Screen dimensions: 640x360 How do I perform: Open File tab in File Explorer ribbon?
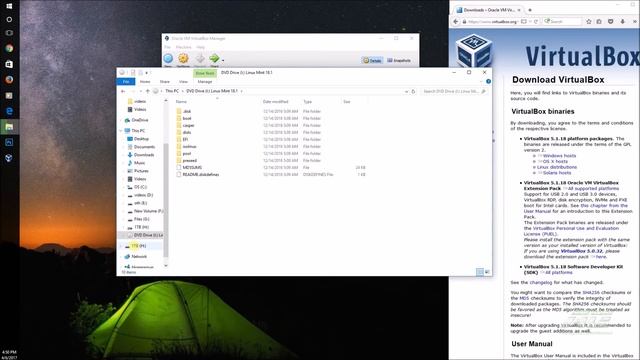point(126,82)
